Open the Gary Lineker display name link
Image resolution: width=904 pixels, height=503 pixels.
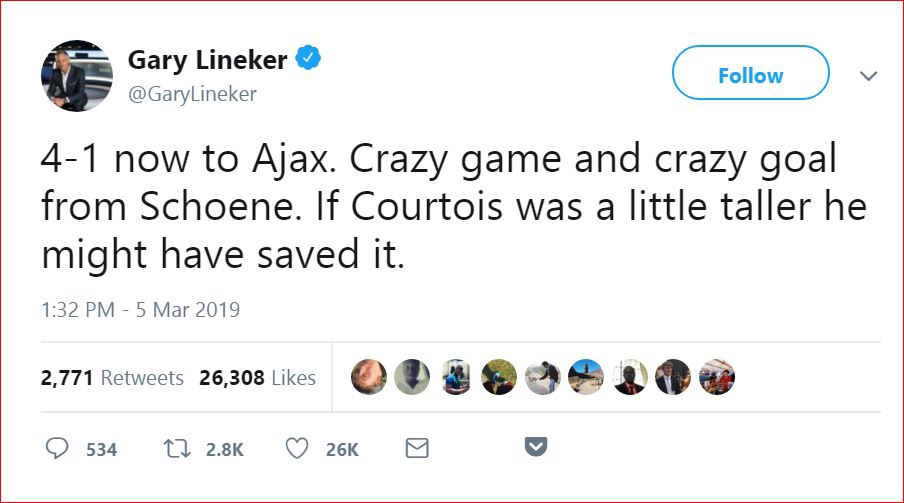coord(208,60)
